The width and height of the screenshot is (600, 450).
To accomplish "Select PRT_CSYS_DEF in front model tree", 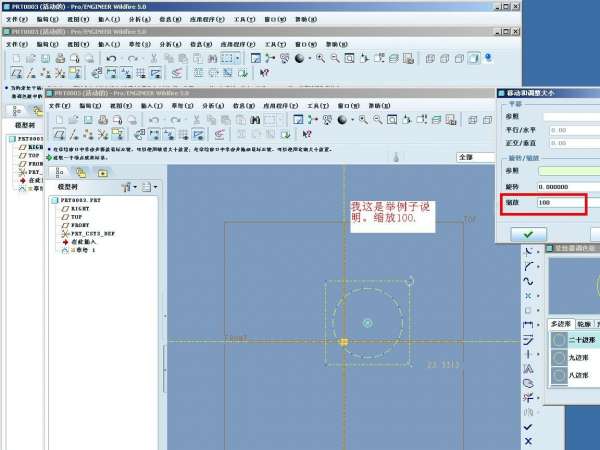I will [x=88, y=233].
